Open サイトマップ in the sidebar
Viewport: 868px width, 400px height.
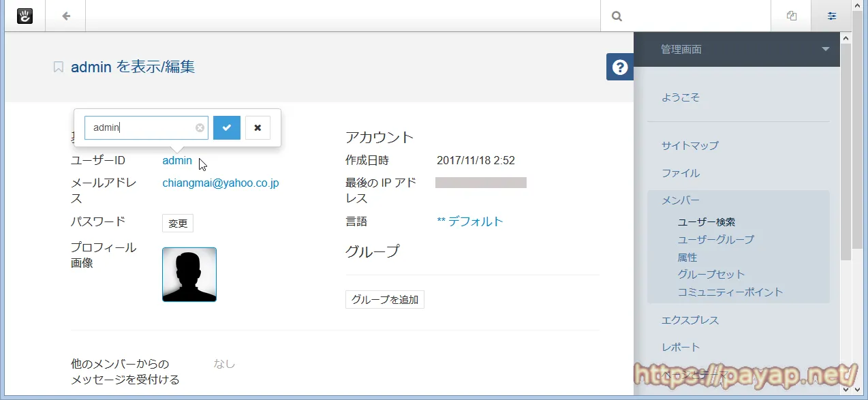[689, 145]
